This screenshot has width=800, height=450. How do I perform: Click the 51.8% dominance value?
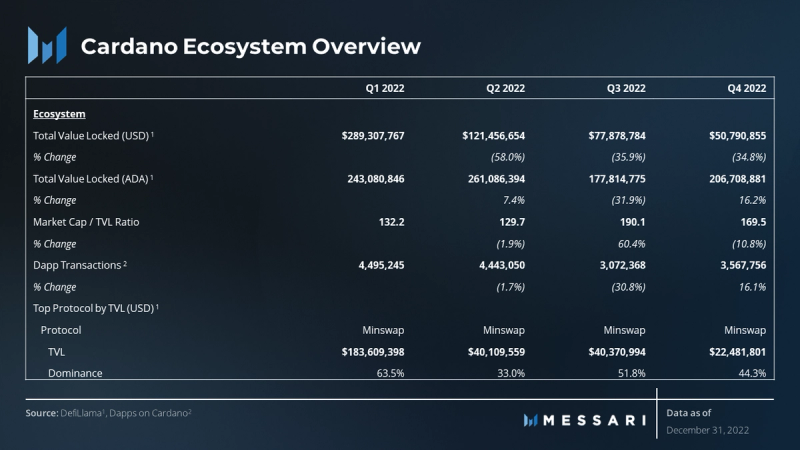pyautogui.click(x=632, y=373)
